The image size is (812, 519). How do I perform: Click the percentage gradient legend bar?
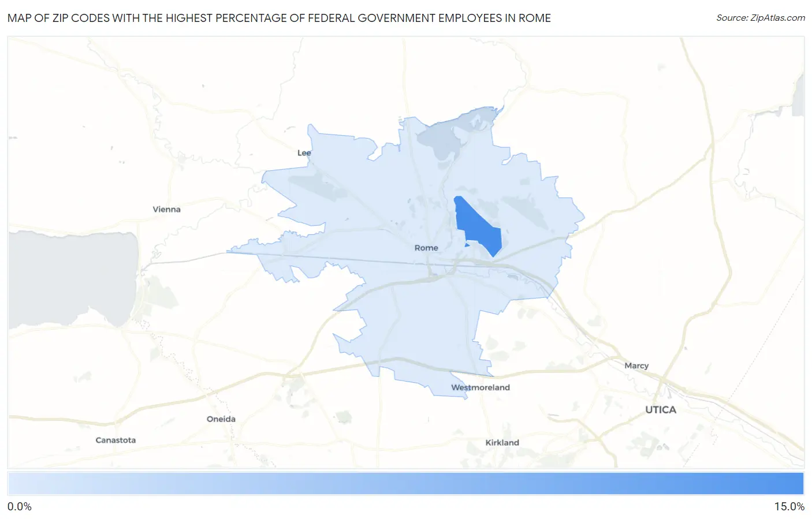405,484
